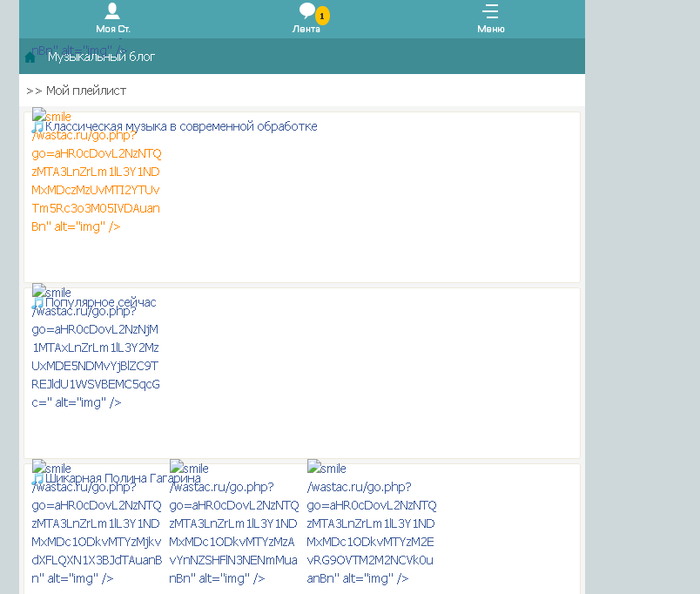Click the green home icon
Screen dimensions: 700x594
(x=30, y=57)
